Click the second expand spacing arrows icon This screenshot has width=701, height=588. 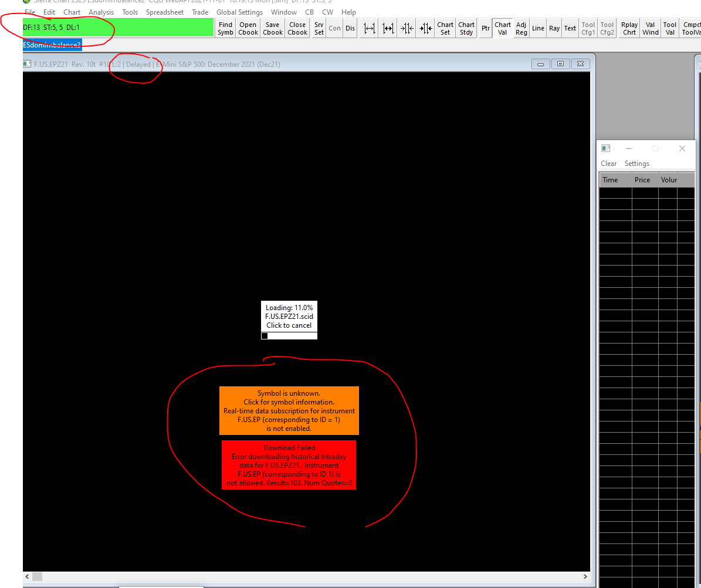[388, 28]
